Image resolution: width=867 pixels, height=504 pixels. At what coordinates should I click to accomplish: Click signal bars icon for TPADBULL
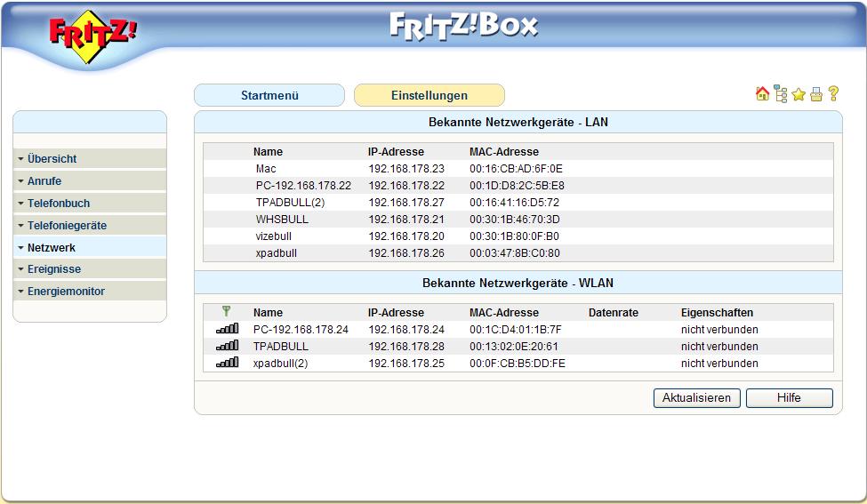point(228,346)
